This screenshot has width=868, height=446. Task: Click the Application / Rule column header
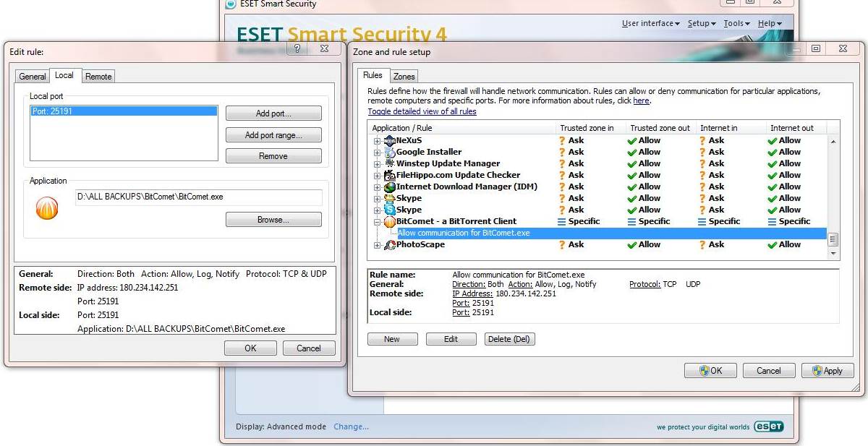[462, 128]
